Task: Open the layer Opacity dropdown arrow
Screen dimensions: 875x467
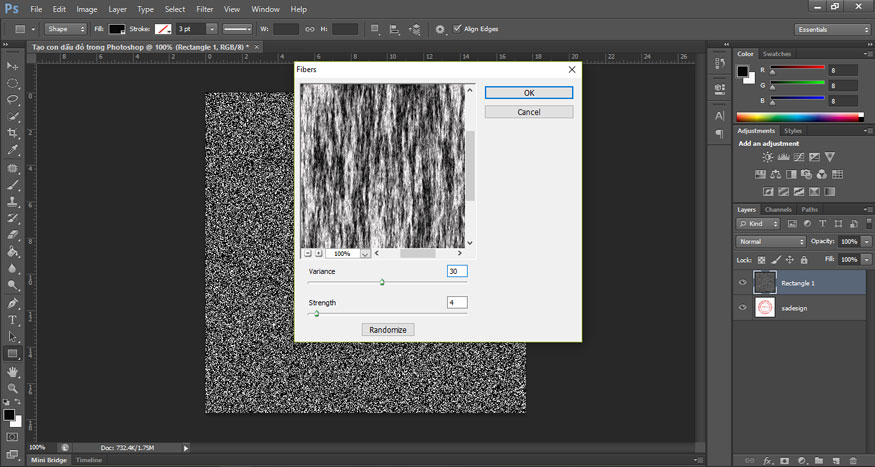Action: pyautogui.click(x=866, y=242)
